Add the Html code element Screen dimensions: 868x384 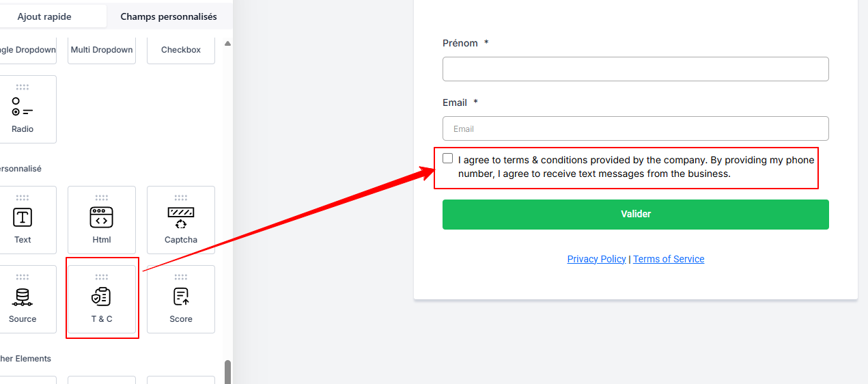(102, 220)
